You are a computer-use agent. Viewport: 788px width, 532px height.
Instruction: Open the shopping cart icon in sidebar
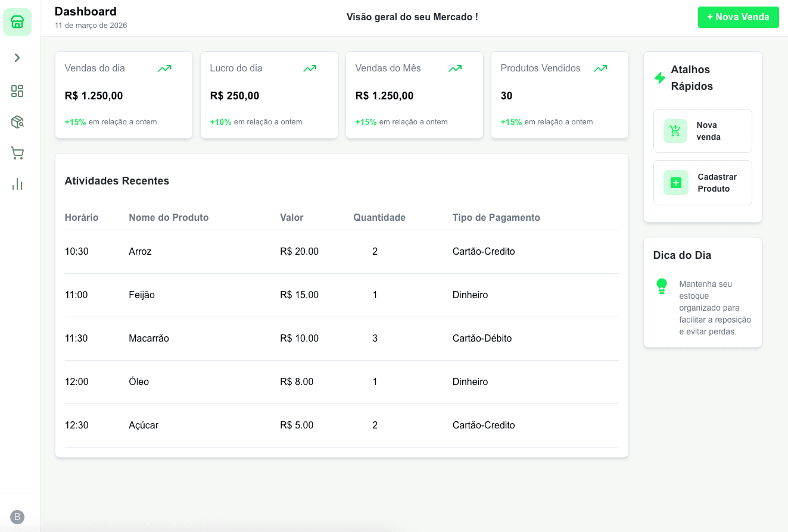17,153
